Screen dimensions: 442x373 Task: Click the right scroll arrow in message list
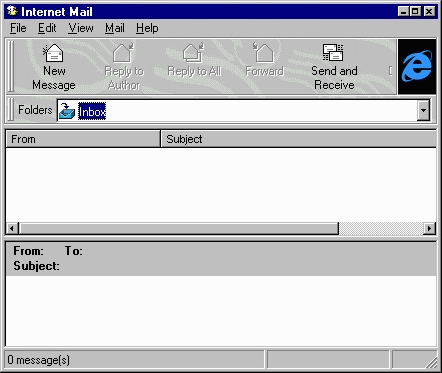tap(429, 228)
